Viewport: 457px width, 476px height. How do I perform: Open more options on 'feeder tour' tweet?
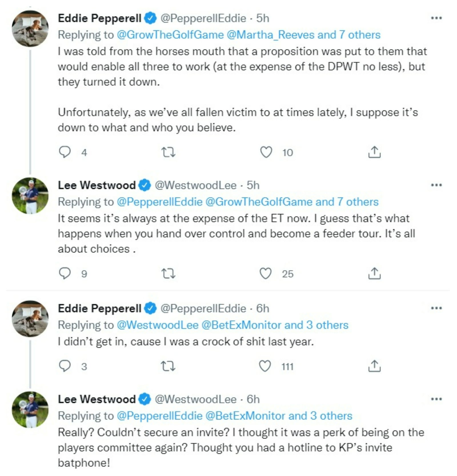click(436, 185)
